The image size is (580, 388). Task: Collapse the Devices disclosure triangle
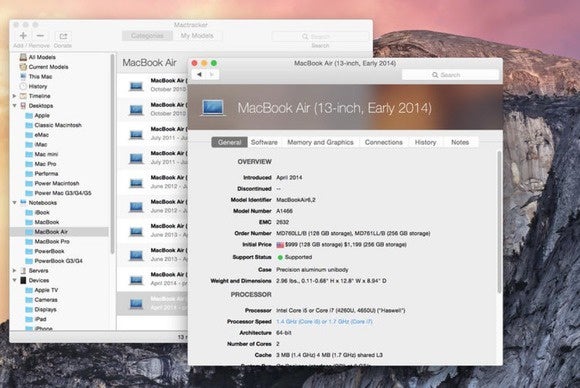(x=14, y=280)
